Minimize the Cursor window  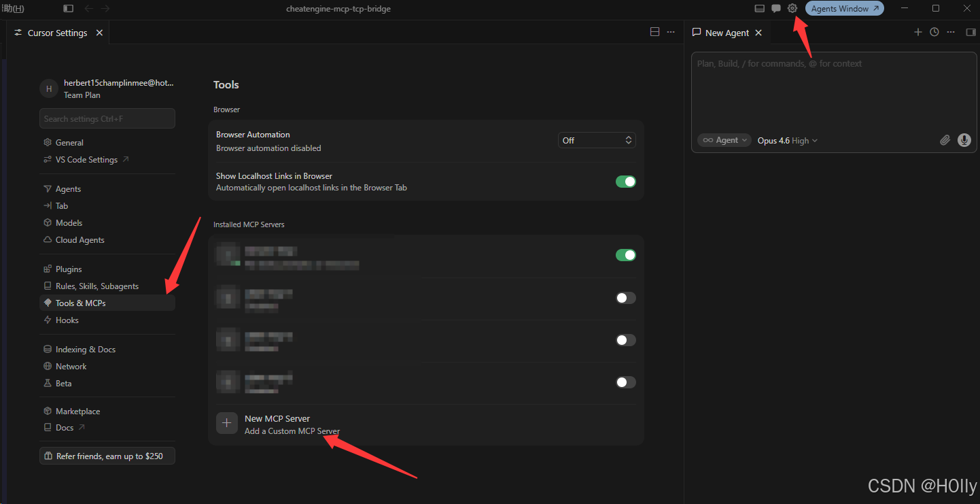coord(905,9)
